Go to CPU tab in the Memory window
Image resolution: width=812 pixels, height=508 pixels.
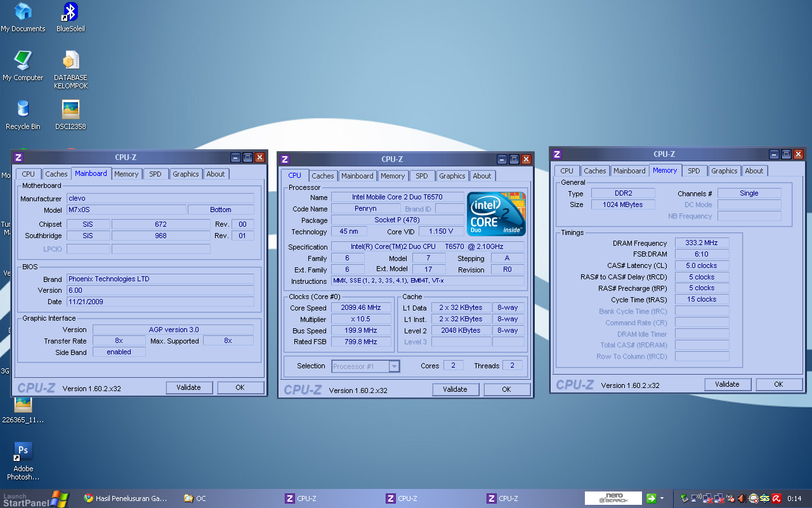[567, 171]
